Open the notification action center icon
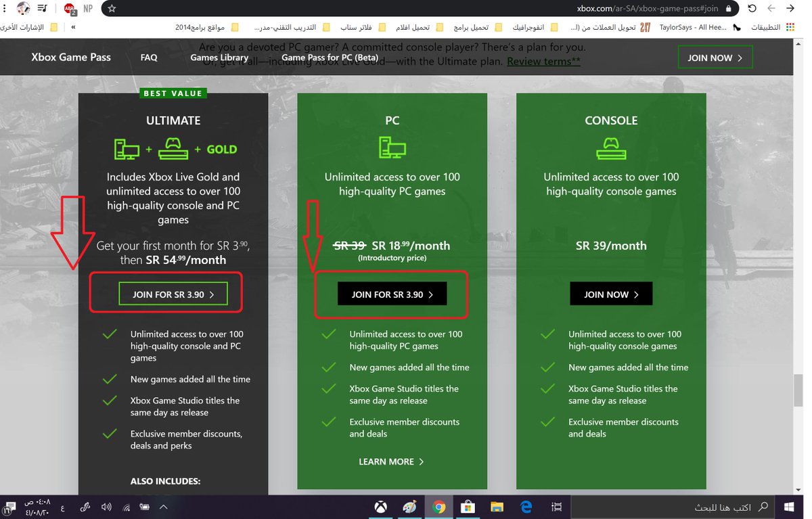Screen dimensions: 812x519 pyautogui.click(x=7, y=508)
